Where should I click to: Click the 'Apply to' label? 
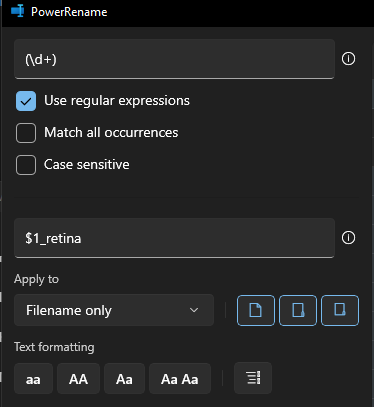(36, 279)
